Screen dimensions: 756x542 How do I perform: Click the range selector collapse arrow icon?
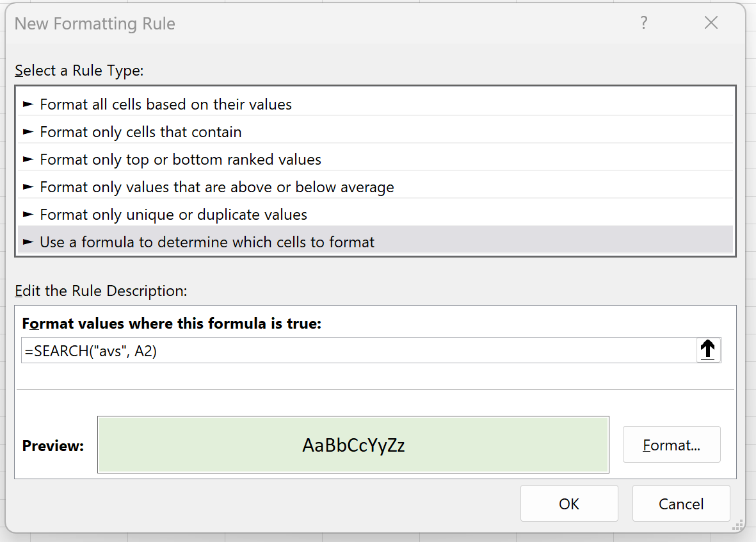[x=707, y=349]
